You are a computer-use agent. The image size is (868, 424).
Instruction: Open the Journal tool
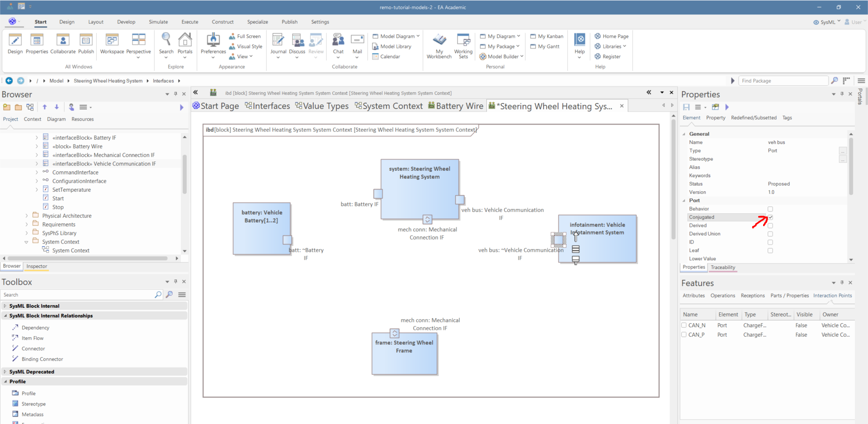(x=278, y=41)
